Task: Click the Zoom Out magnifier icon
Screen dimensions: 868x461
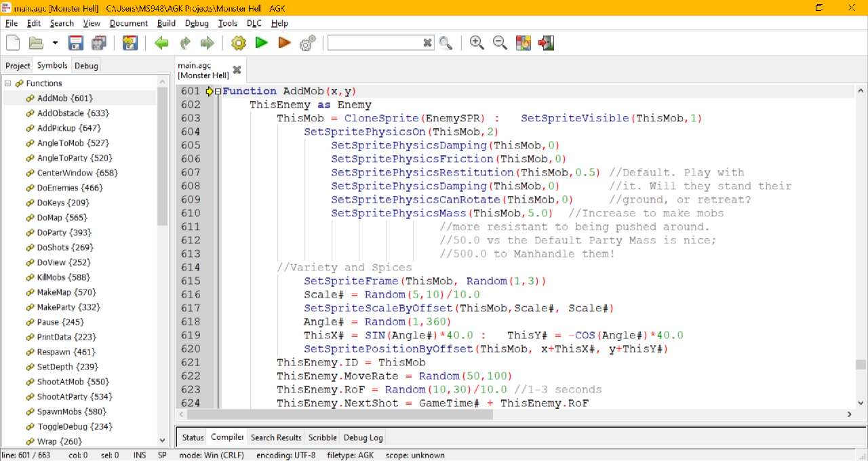Action: [x=500, y=43]
